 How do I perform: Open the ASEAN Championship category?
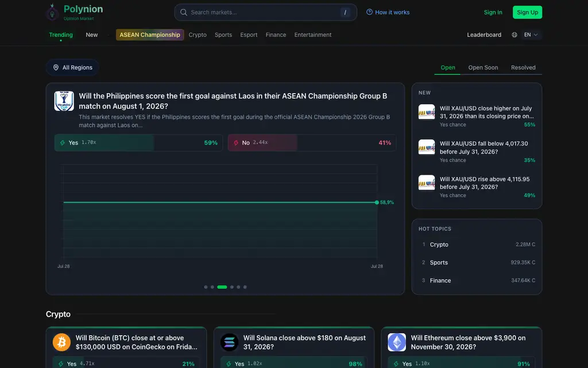[150, 34]
